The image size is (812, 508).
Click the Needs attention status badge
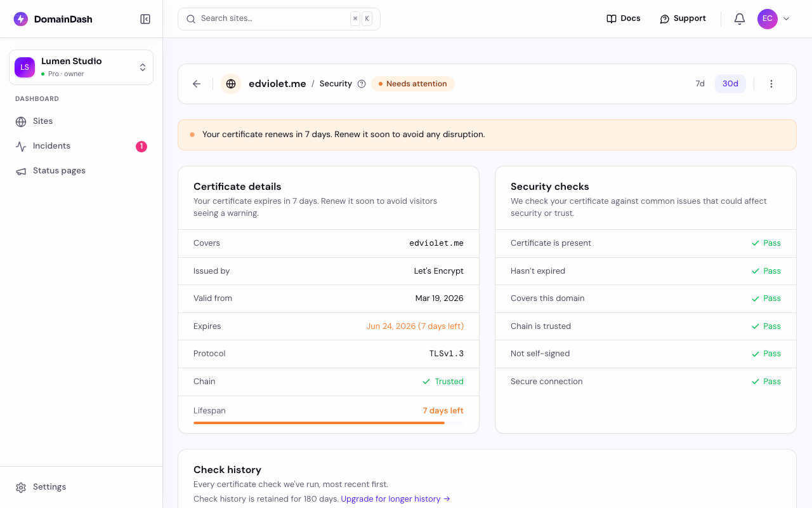(413, 84)
